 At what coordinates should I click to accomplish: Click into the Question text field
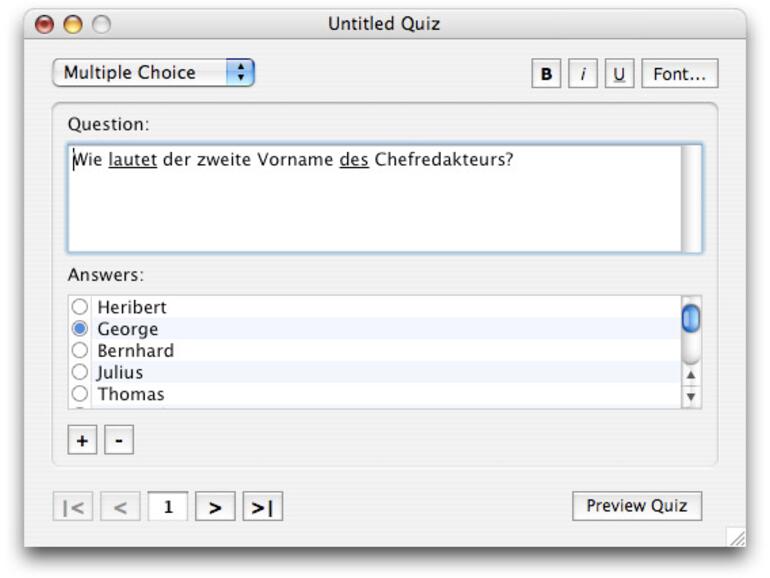pyautogui.click(x=375, y=198)
